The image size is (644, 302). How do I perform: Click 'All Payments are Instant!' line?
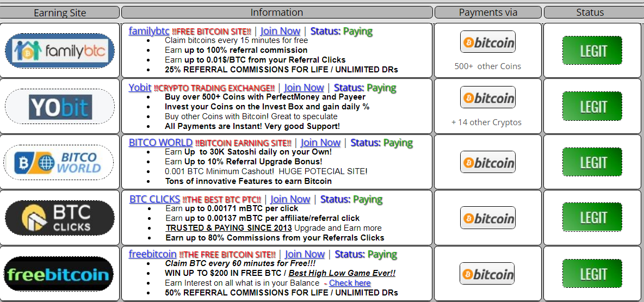(x=252, y=126)
